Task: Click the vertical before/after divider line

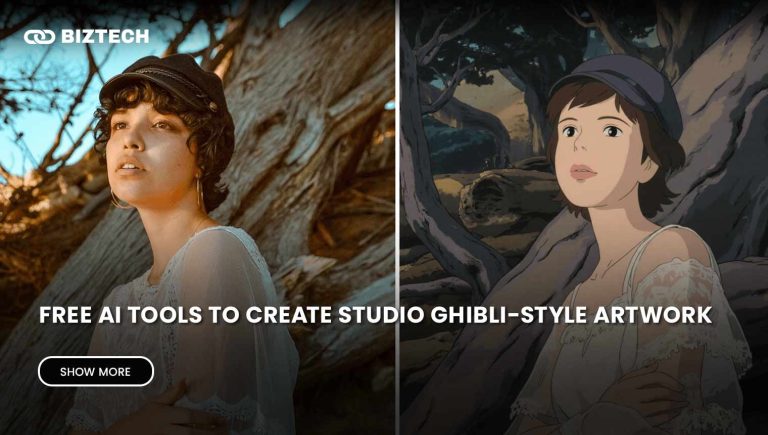Action: (397, 218)
